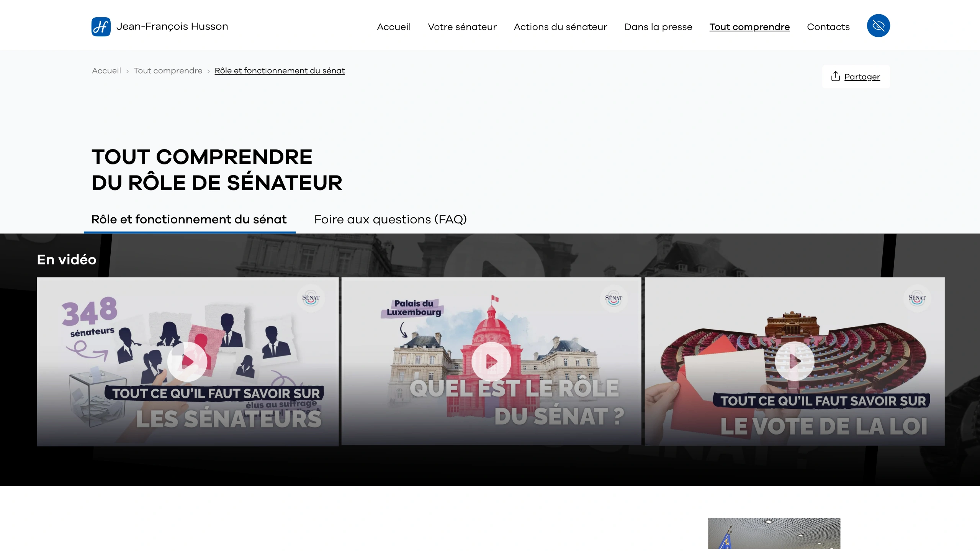This screenshot has height=551, width=980.
Task: Select Rôle et fonctionnement du sénat tab
Action: [189, 220]
